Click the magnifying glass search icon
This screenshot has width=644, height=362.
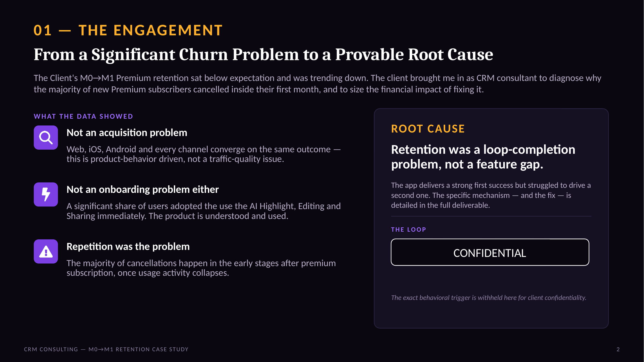46,137
